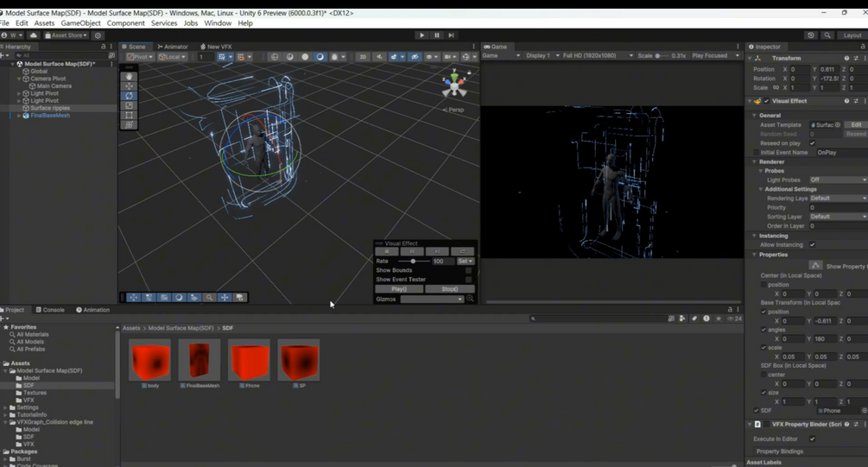
Task: Open the Layout button
Action: pos(852,35)
